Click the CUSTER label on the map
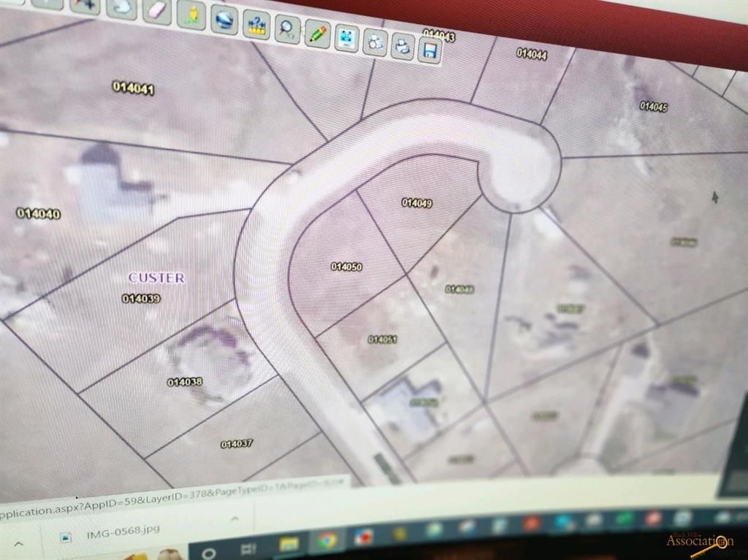This screenshot has height=560, width=748. [x=156, y=277]
